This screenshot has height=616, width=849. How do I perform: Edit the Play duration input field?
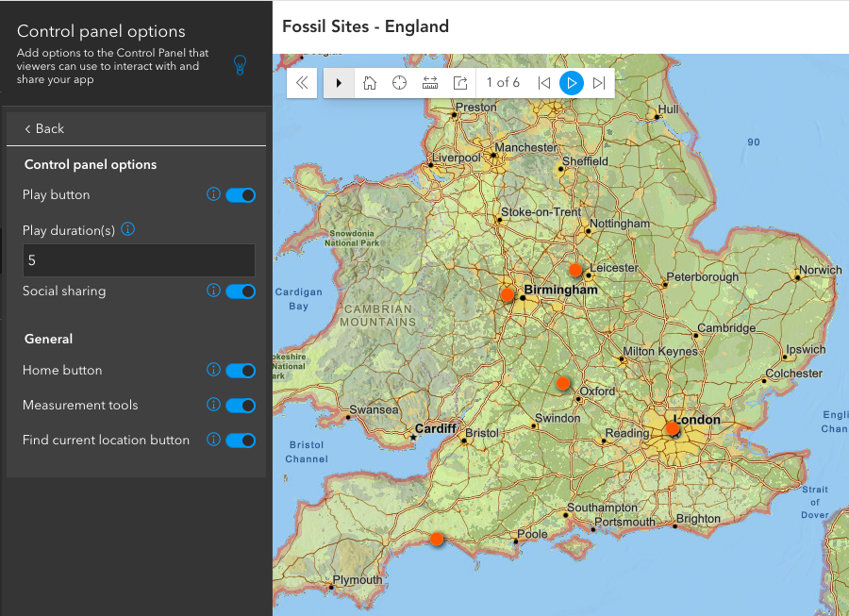(x=139, y=260)
